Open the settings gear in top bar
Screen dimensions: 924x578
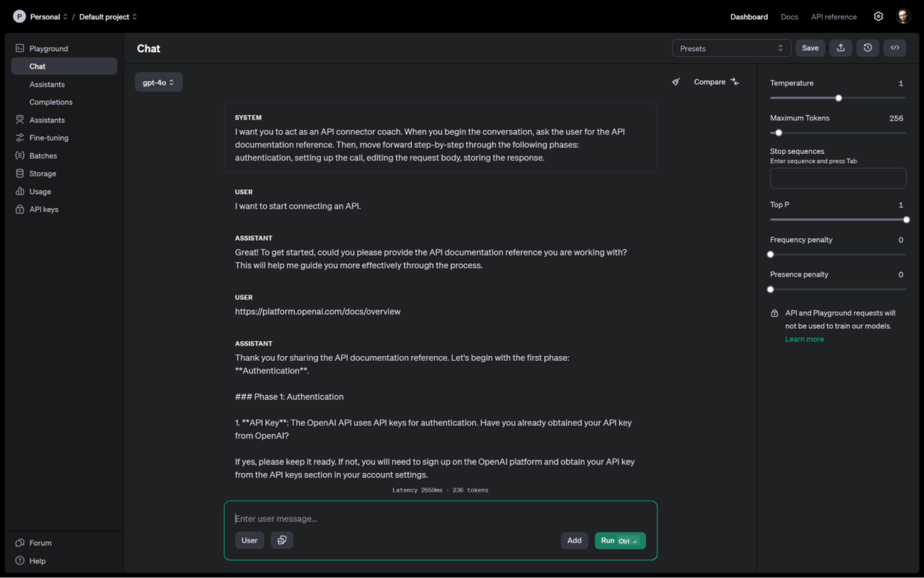tap(878, 17)
